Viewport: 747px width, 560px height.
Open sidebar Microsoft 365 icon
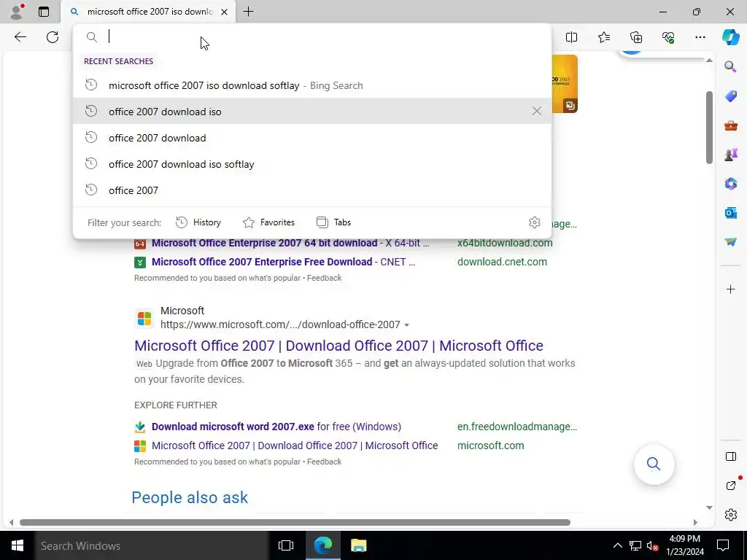click(730, 184)
